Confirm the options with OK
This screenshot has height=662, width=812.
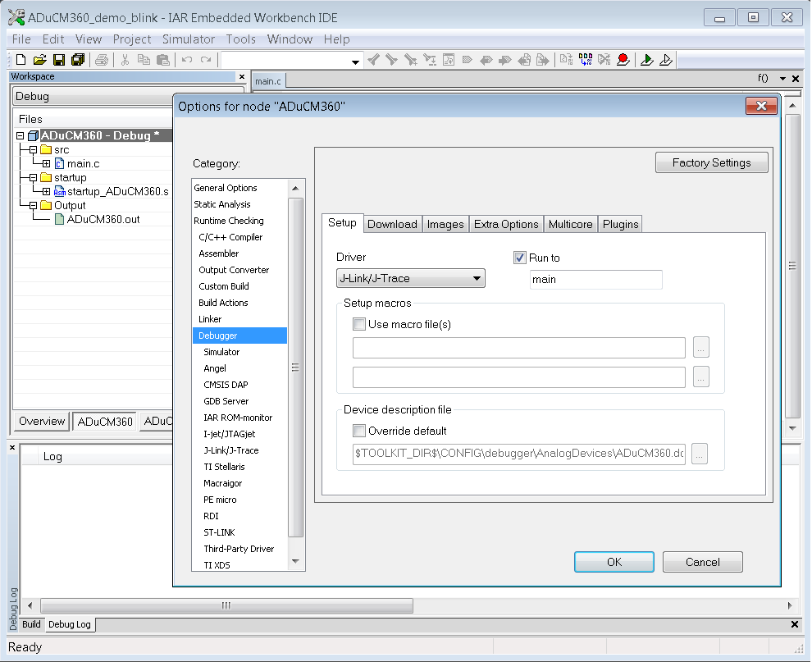pyautogui.click(x=614, y=562)
